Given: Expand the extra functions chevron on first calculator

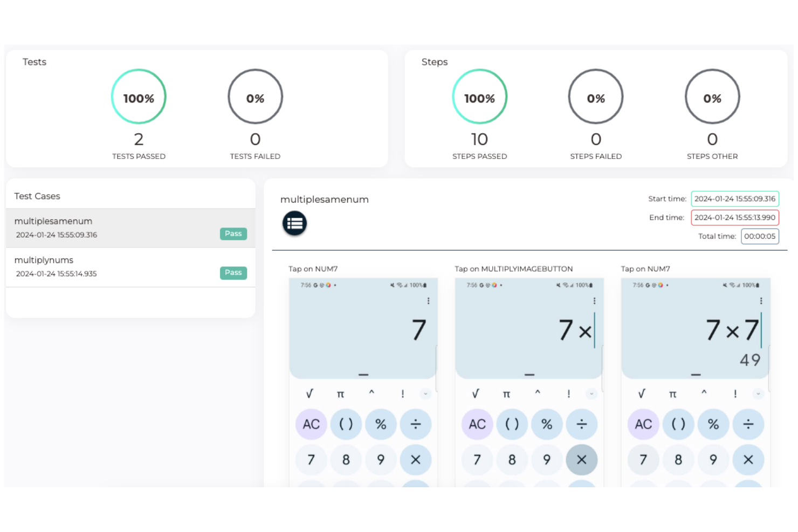Looking at the screenshot, I should pyautogui.click(x=425, y=394).
